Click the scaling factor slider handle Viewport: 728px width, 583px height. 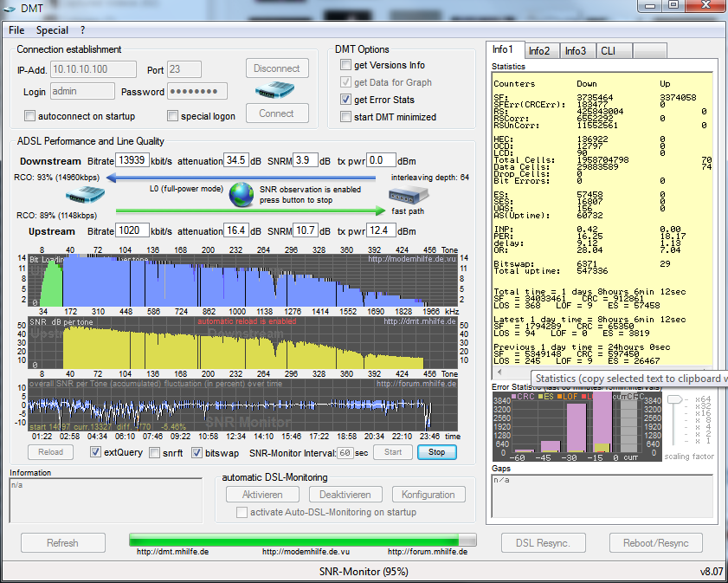point(673,400)
